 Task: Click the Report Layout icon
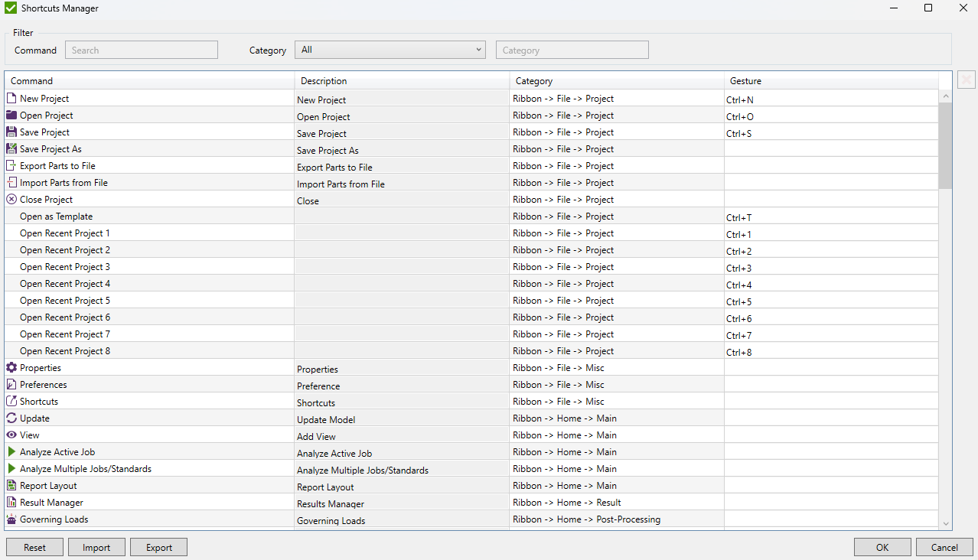pos(11,485)
